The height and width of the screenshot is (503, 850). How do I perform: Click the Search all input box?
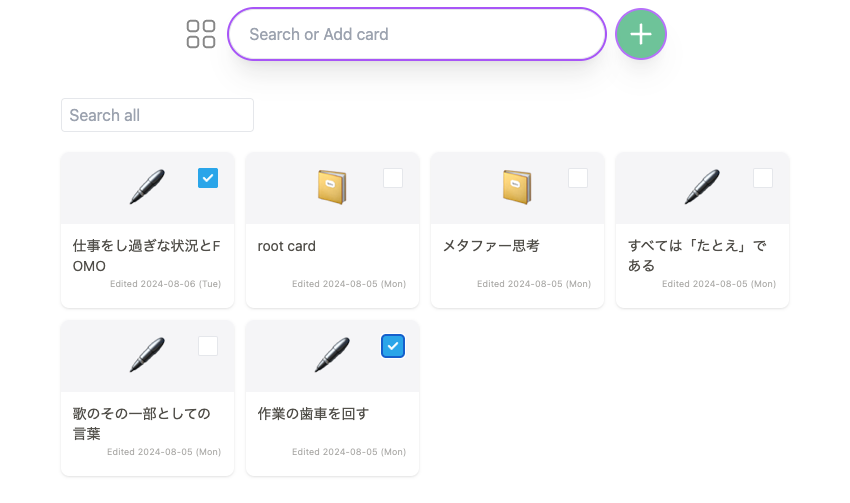click(x=157, y=115)
